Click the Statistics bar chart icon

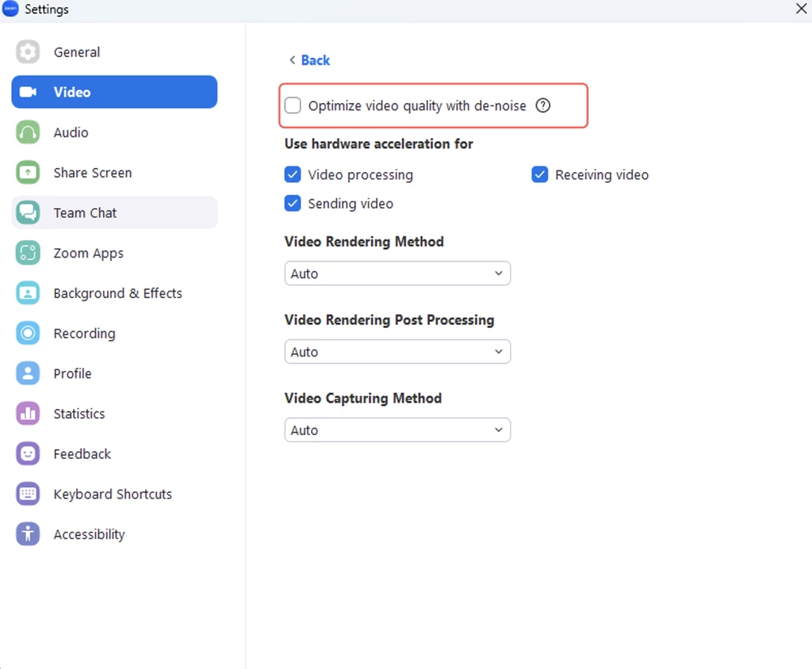(28, 414)
